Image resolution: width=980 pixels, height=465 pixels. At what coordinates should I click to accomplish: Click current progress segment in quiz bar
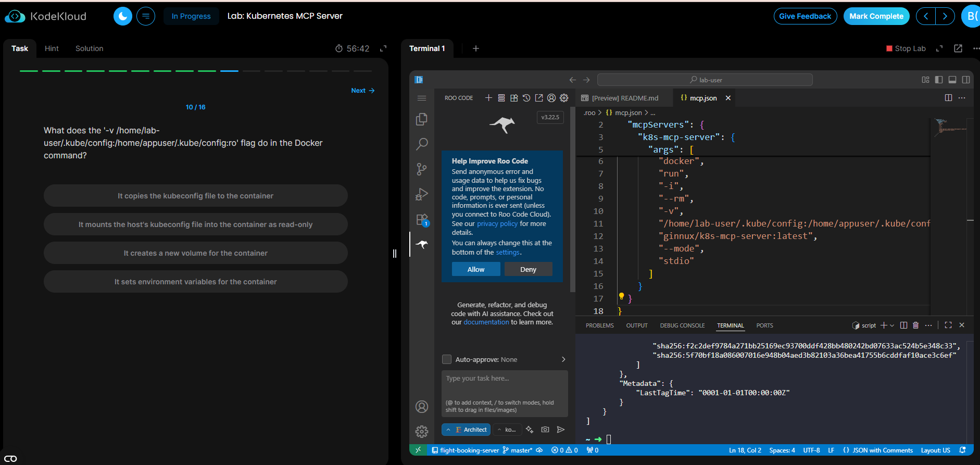pyautogui.click(x=229, y=71)
